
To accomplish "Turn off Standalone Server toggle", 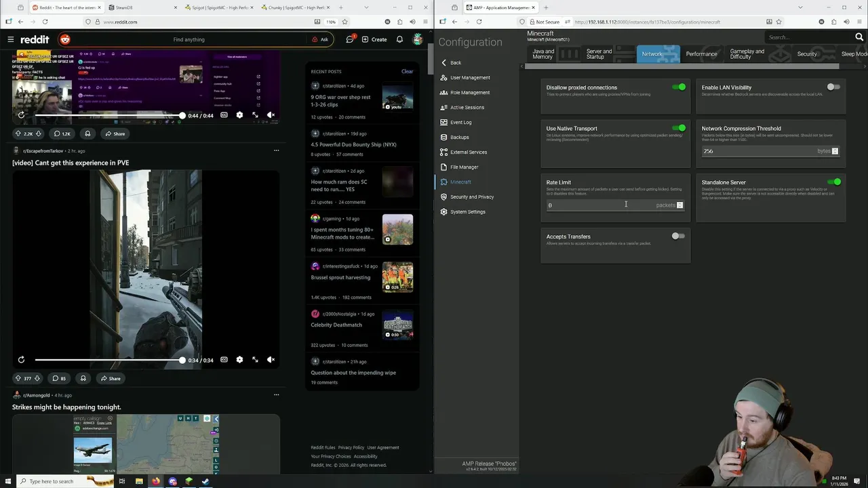I will tap(834, 182).
